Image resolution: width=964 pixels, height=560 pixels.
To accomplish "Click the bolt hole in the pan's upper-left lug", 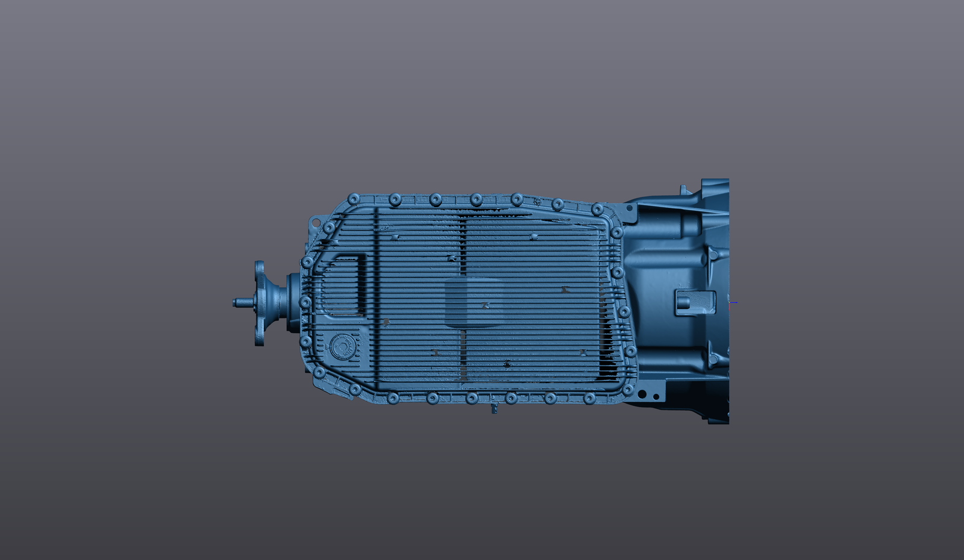I will pos(316,221).
